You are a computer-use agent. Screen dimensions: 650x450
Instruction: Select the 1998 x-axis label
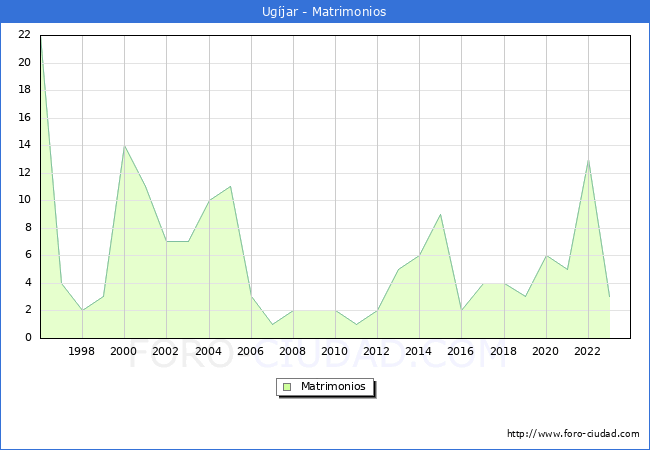(82, 351)
